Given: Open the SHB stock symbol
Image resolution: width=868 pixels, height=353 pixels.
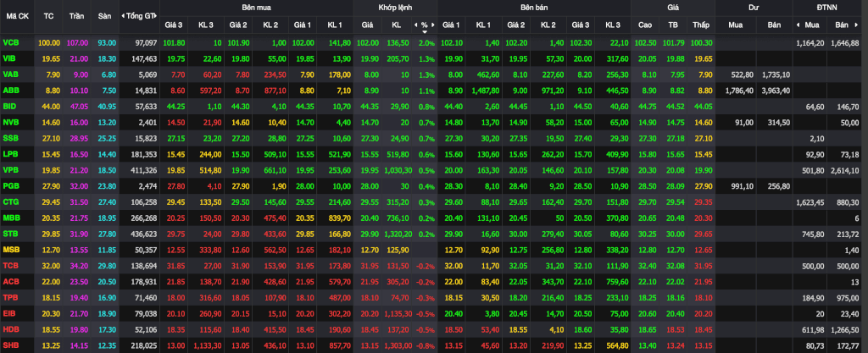Looking at the screenshot, I should [10, 346].
